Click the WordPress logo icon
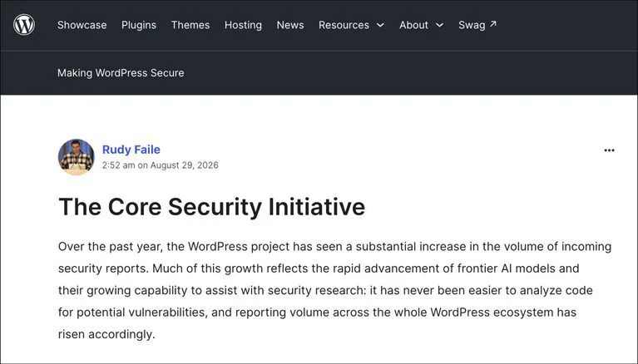Viewport: 638px width, 364px height. tap(24, 25)
